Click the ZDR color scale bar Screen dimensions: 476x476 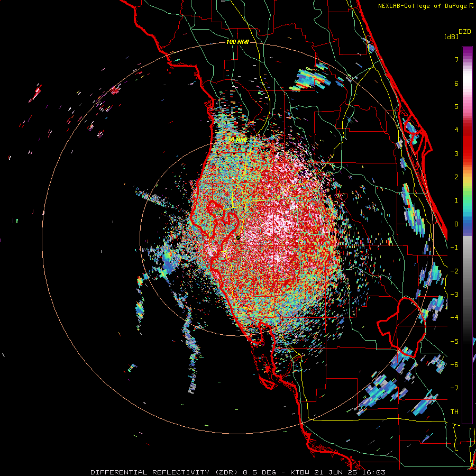coord(467,235)
